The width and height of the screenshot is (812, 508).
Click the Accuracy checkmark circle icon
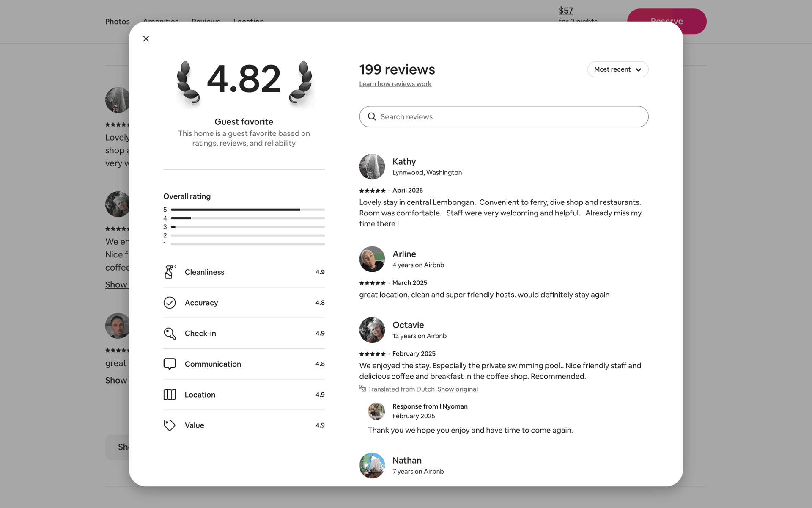pos(170,303)
